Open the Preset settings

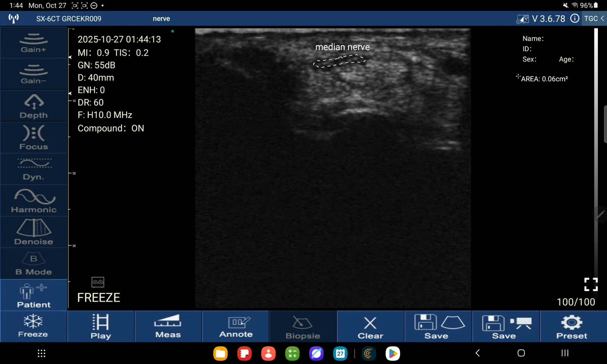pos(573,326)
